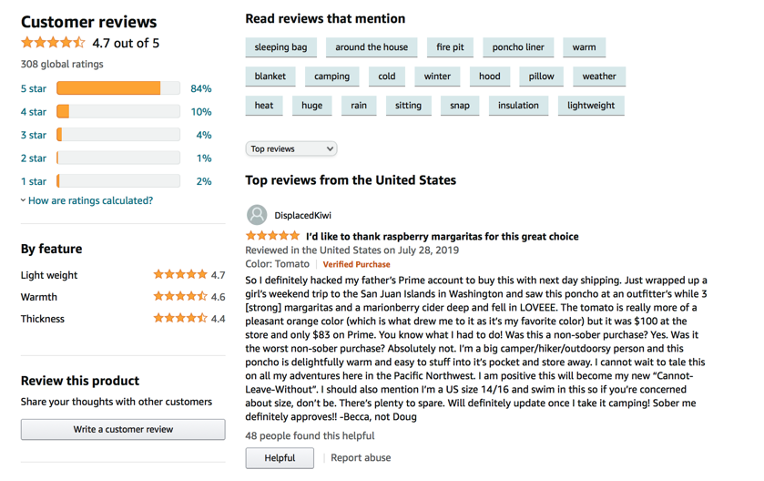Screen dimensions: 764x481
Task: Expand How are ratings calculated
Action: click(x=91, y=200)
